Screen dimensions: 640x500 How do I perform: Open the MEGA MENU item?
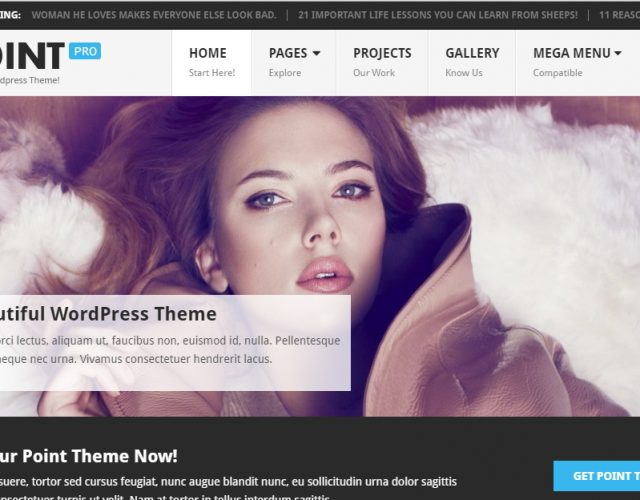coord(578,63)
